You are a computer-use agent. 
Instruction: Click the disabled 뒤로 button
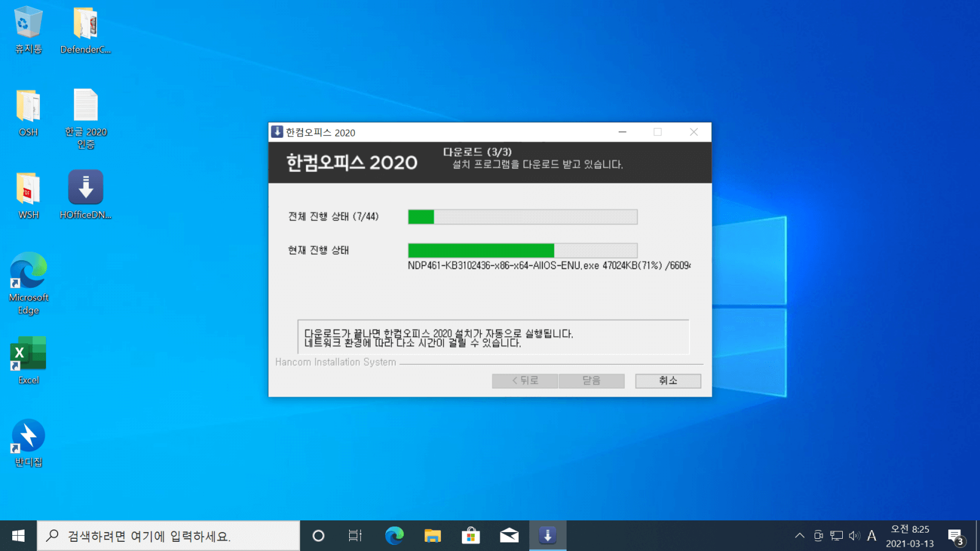(x=525, y=381)
